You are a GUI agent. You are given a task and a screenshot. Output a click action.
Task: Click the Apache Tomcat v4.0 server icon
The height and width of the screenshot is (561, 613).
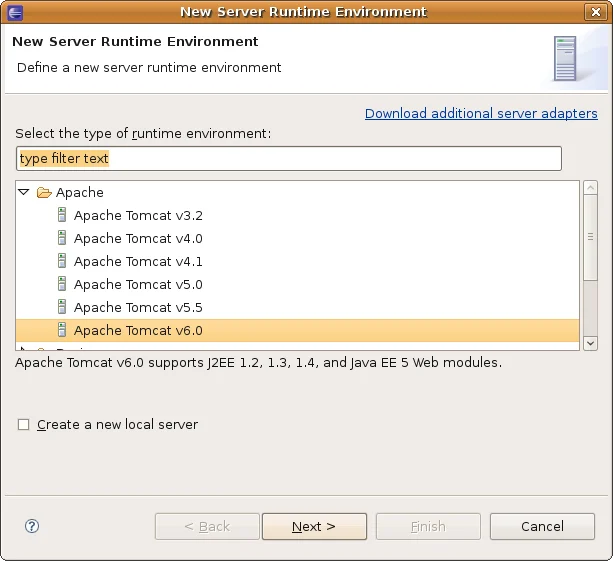62,238
